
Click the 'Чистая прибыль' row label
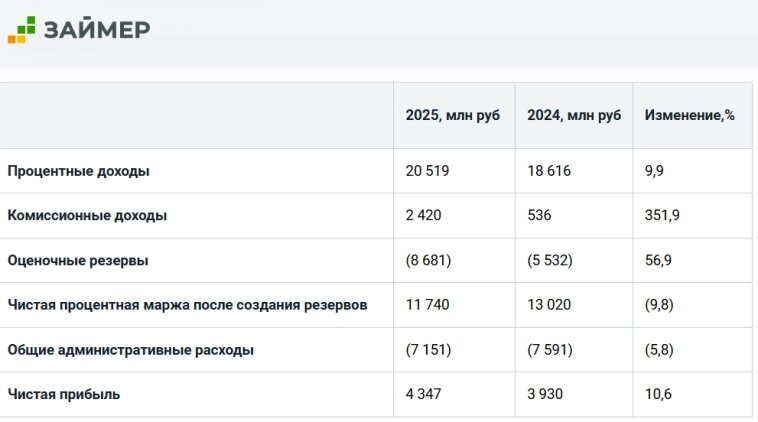(x=63, y=394)
